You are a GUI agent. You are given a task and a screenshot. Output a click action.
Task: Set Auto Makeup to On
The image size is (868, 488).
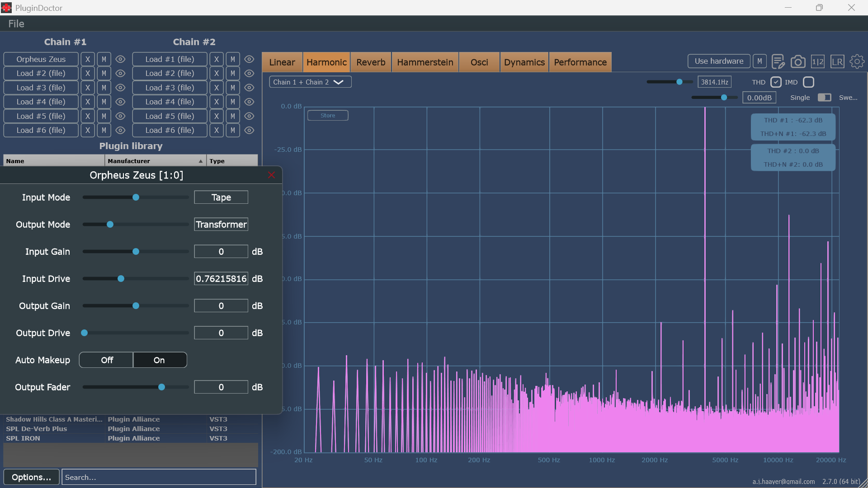click(159, 360)
